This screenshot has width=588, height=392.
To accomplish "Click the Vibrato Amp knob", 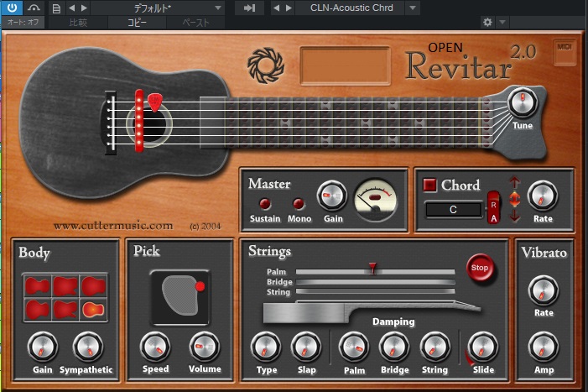I will [543, 346].
